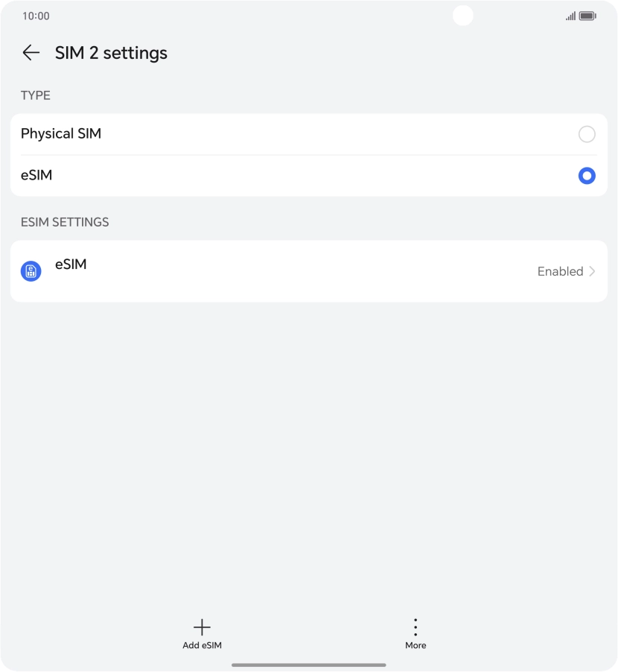Tap the Add eSIM label
This screenshot has height=672, width=618.
(202, 645)
